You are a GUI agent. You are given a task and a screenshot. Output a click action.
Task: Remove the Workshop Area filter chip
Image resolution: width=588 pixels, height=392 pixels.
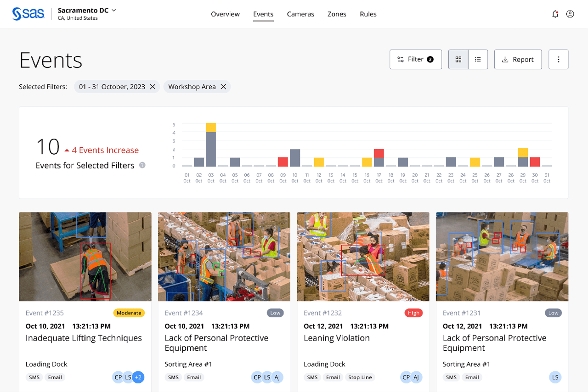click(x=223, y=87)
